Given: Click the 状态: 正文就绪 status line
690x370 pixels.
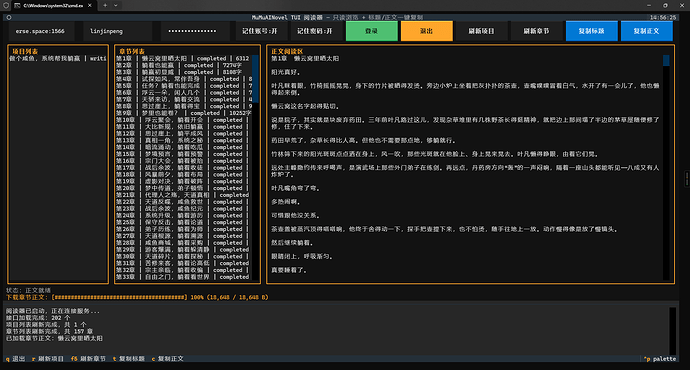Looking at the screenshot, I should coord(29,290).
